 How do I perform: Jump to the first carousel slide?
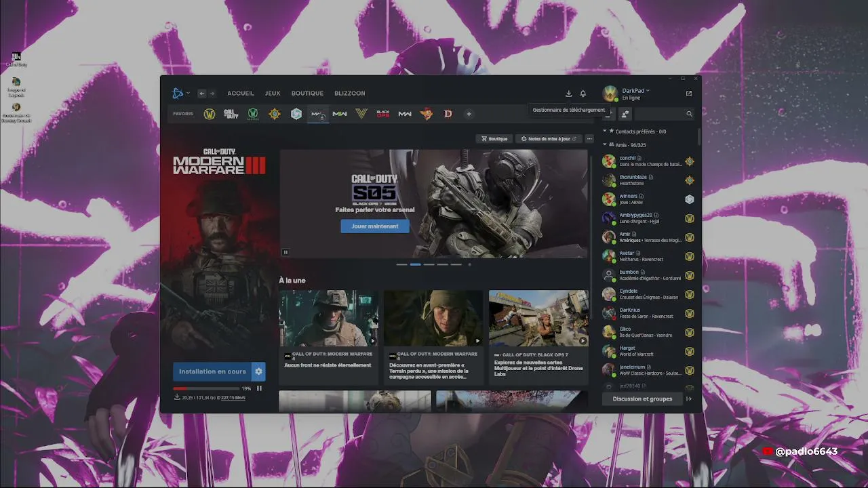(401, 264)
